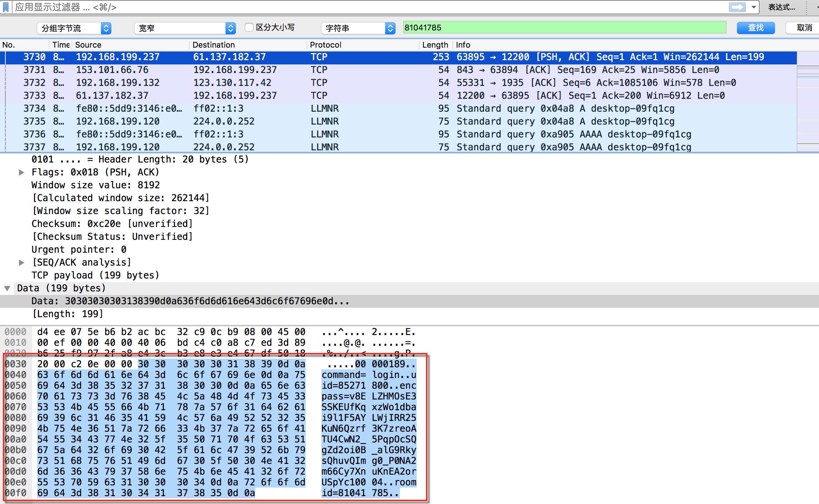
Task: Expand the Flags: 0x018 (PSH, ACK) tree
Action: click(x=21, y=173)
